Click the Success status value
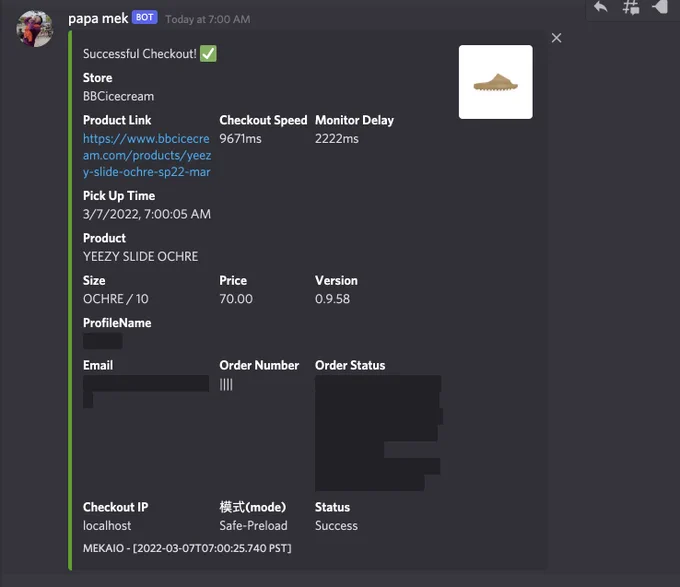This screenshot has height=587, width=680. (x=336, y=526)
